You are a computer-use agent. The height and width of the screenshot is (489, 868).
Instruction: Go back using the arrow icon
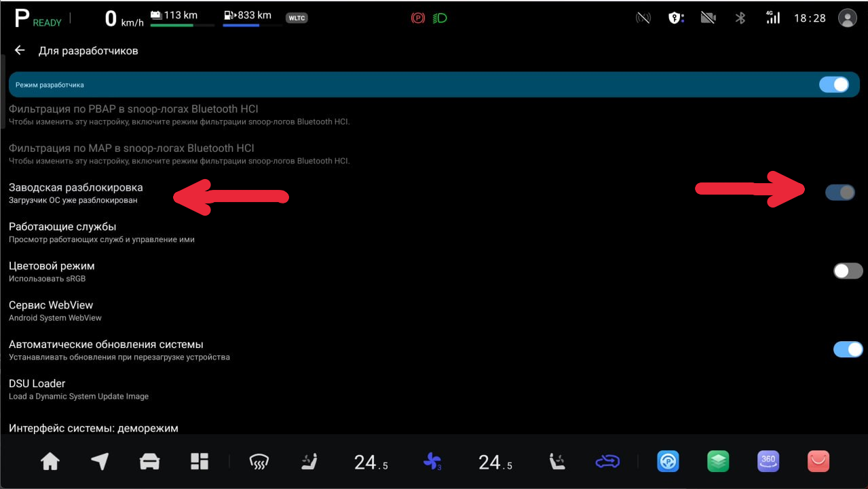coord(20,50)
